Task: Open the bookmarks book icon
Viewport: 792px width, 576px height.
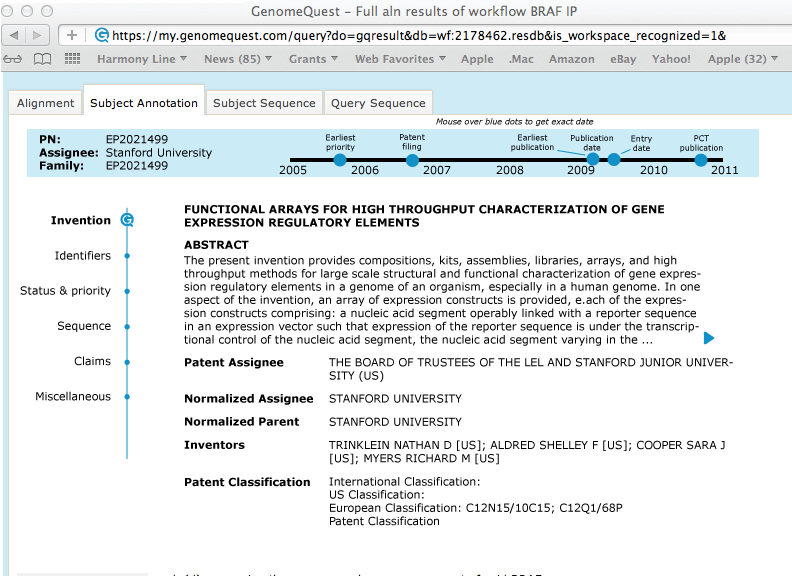Action: [x=42, y=59]
